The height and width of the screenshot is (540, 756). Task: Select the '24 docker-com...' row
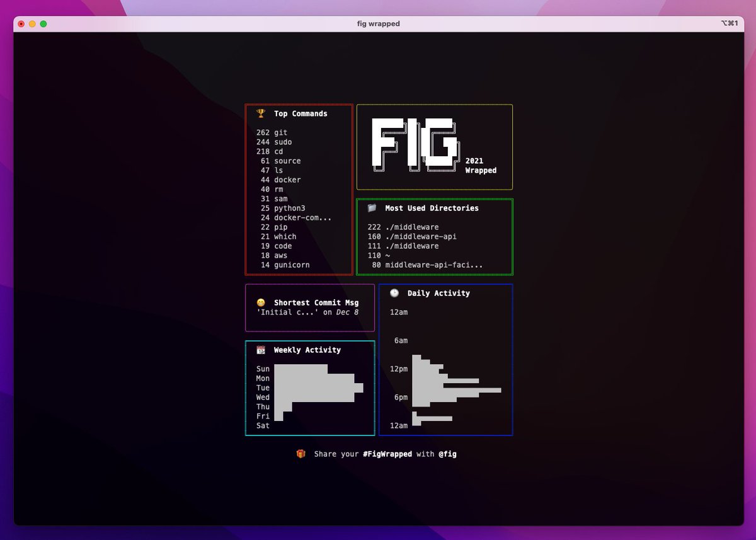coord(296,217)
